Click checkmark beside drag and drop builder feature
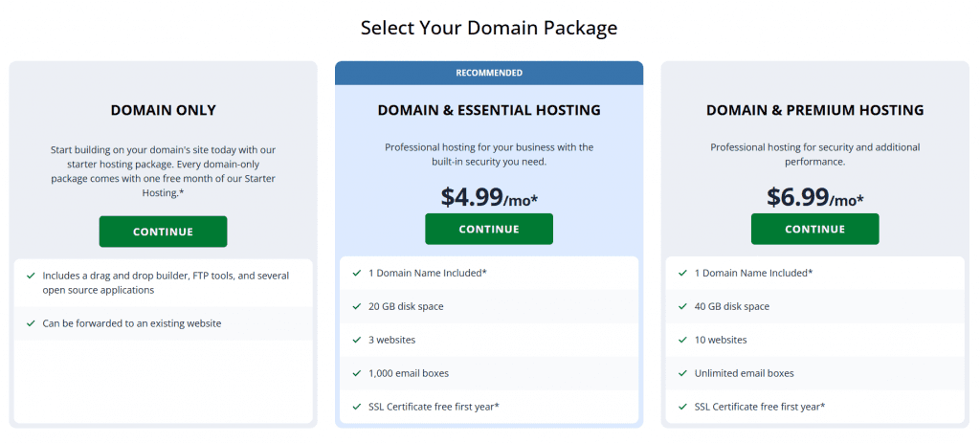This screenshot has height=443, width=980. (31, 276)
